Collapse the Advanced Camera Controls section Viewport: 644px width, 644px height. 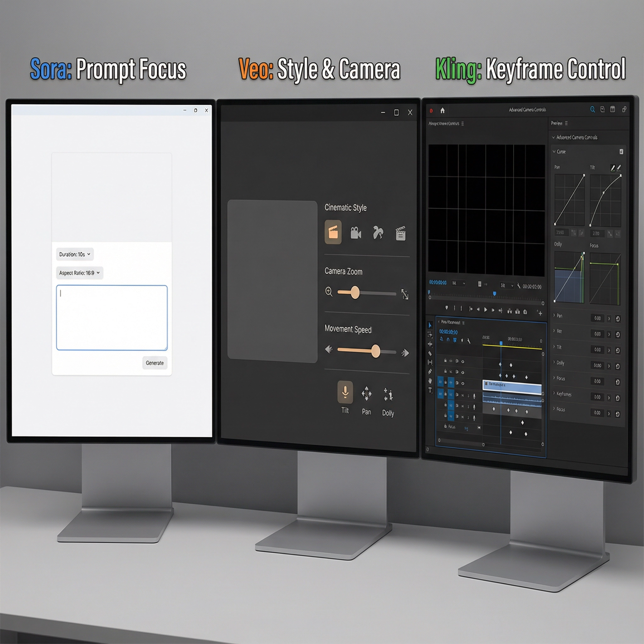(x=554, y=137)
